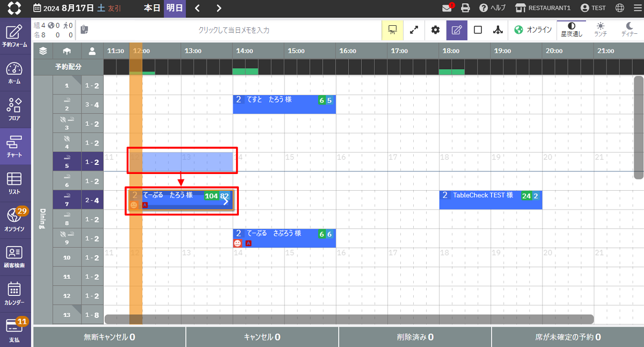The height and width of the screenshot is (347, 644).
Task: Open オンライン in sidebar with badge 29
Action: click(15, 219)
